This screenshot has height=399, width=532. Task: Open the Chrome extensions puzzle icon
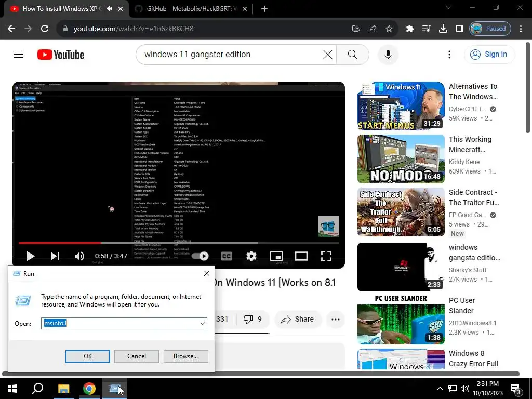pos(409,29)
